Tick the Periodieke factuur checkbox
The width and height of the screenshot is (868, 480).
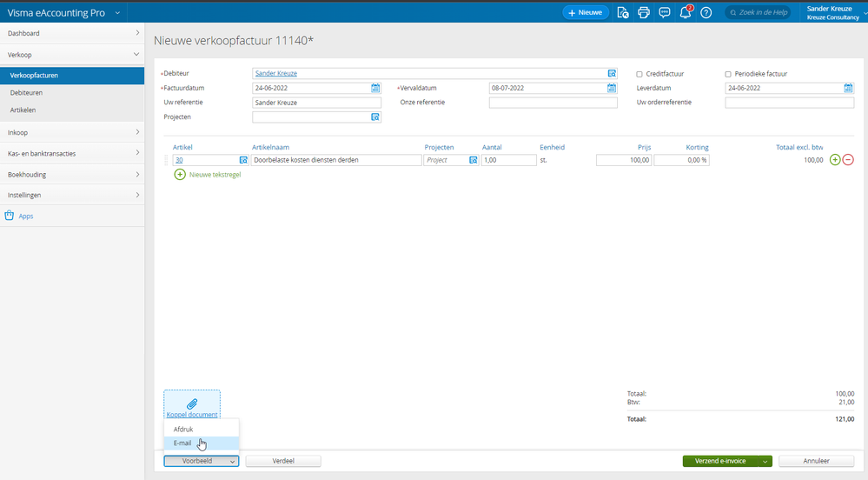(x=728, y=74)
